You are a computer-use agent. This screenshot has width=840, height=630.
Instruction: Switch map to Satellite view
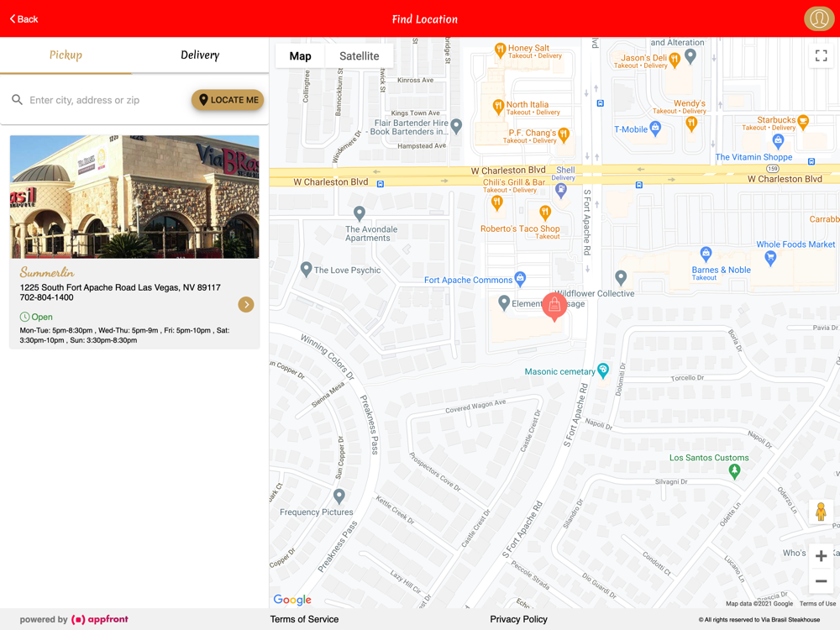(x=359, y=56)
